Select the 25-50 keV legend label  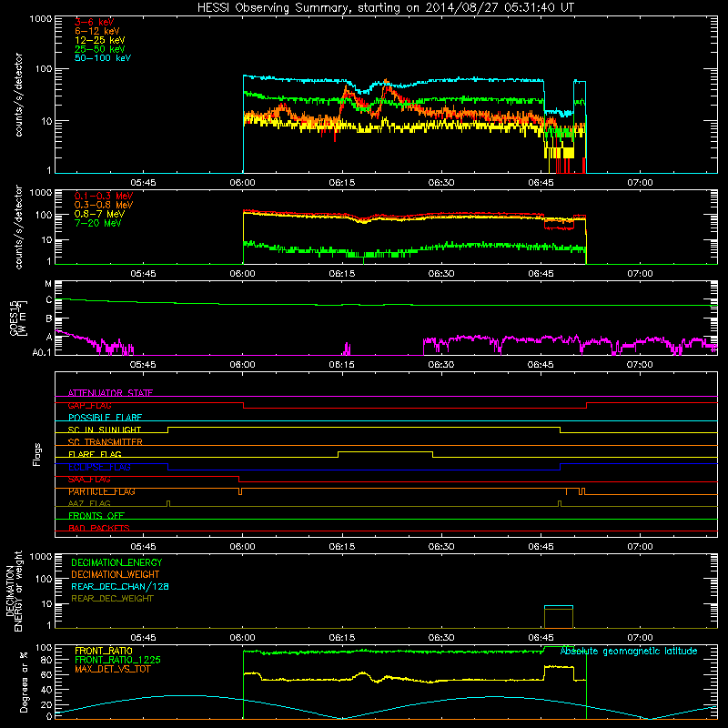pos(100,49)
